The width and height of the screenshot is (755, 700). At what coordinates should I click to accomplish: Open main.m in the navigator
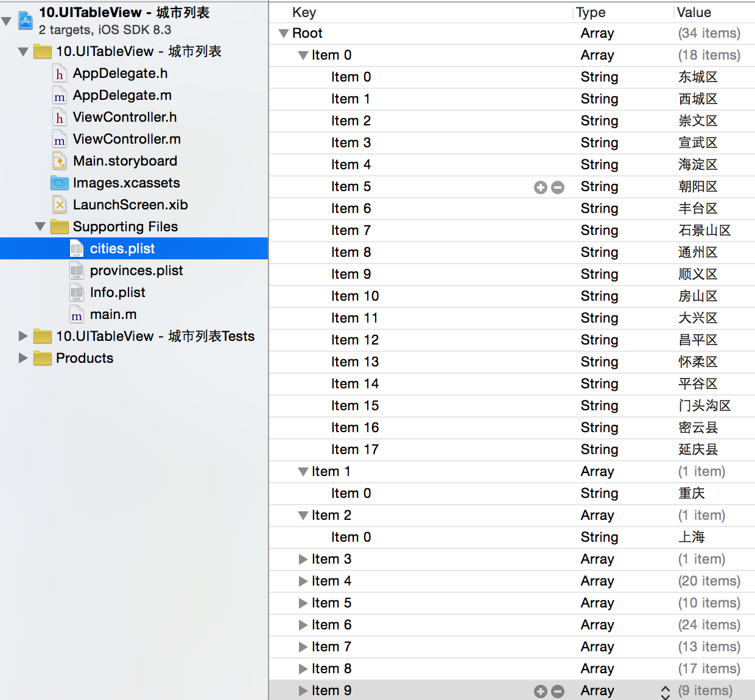[113, 315]
